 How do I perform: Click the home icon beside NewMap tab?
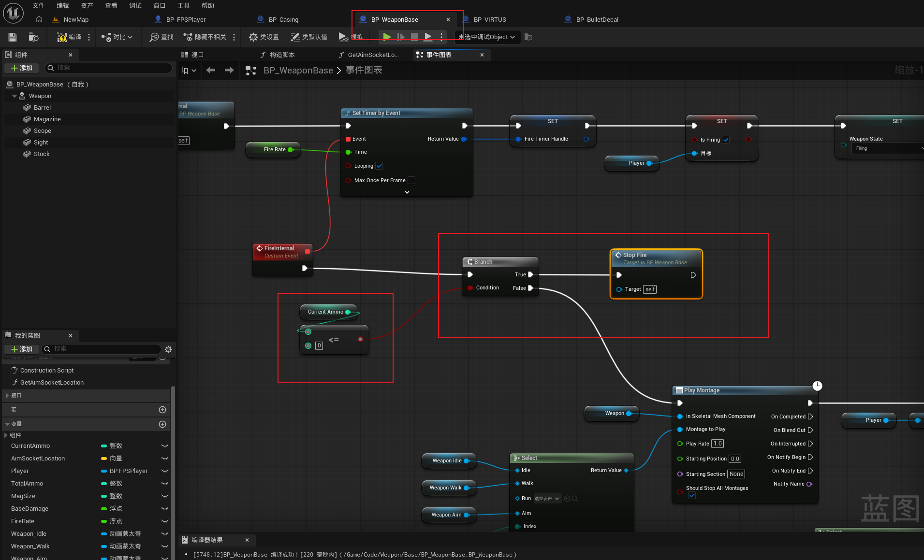tap(39, 20)
